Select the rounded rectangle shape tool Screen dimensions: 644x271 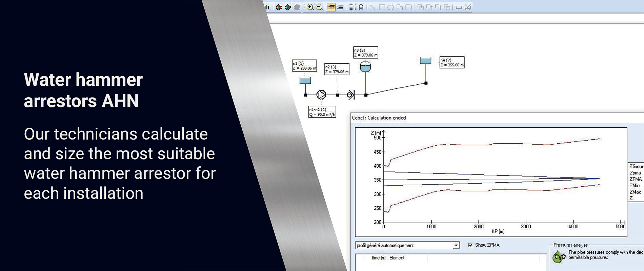pyautogui.click(x=408, y=7)
